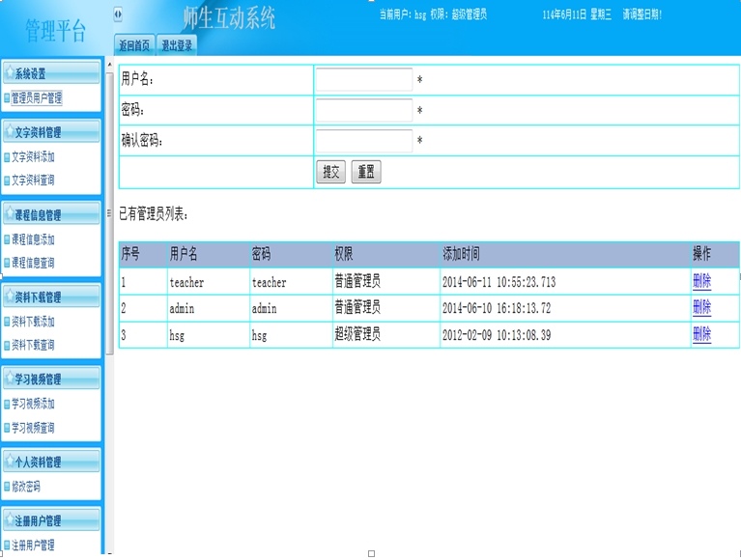The image size is (741, 560).
Task: Expand the 注册用户管理 menu section header
Action: click(x=51, y=519)
